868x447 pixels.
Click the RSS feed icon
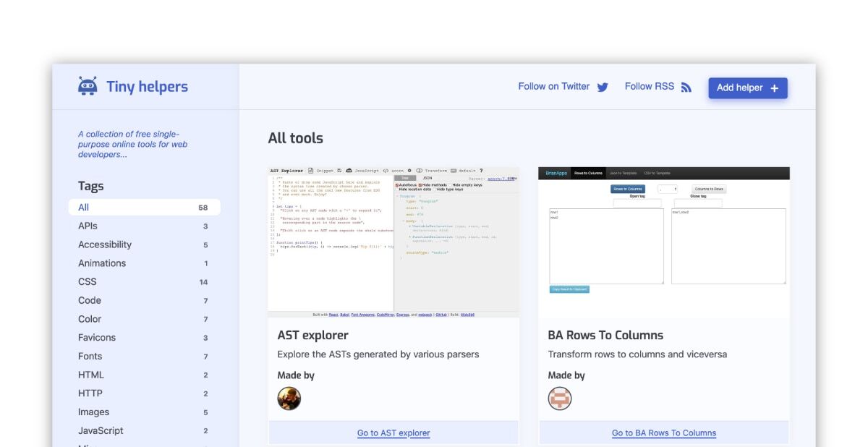point(686,87)
